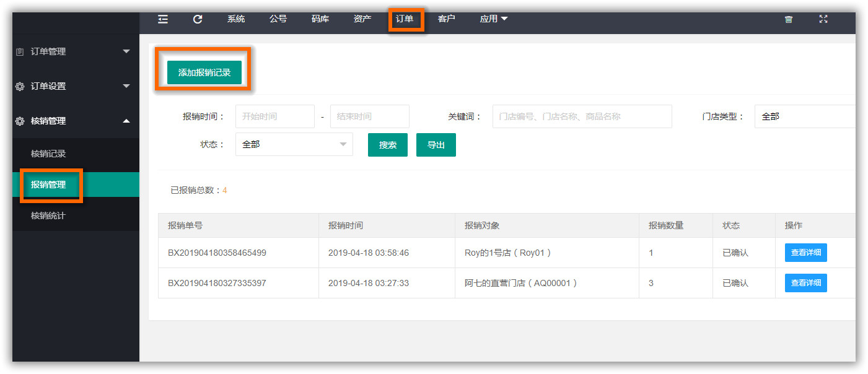Open the 码库 top menu
868x374 pixels.
coord(320,19)
